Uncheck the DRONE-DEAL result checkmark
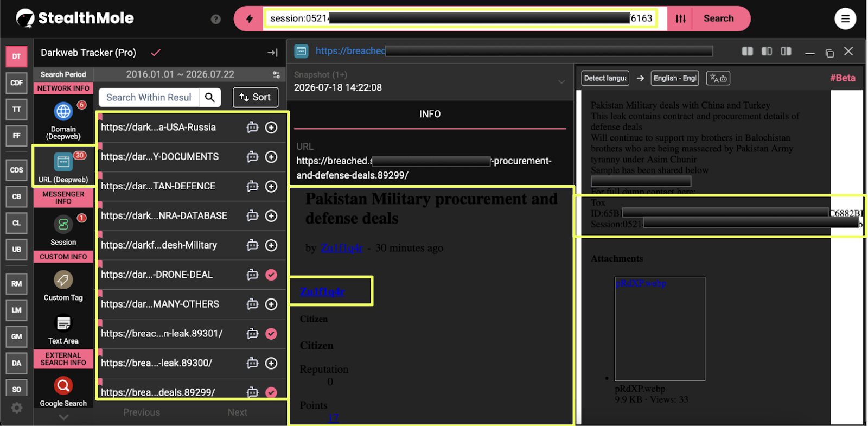Viewport: 868px width, 426px height. pos(271,275)
